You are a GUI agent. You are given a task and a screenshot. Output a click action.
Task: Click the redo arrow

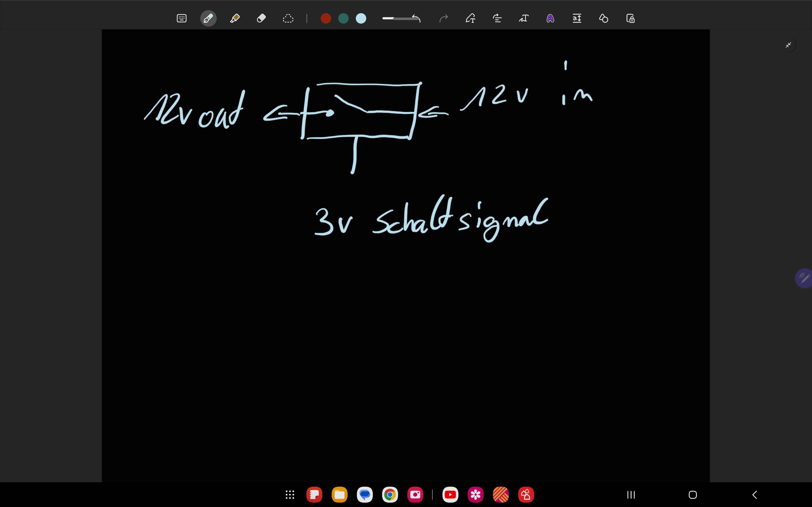pos(444,18)
